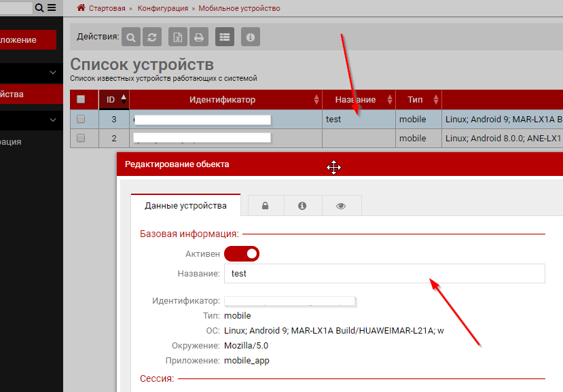Check the box for device ID 3
The height and width of the screenshot is (392, 563).
(x=81, y=119)
